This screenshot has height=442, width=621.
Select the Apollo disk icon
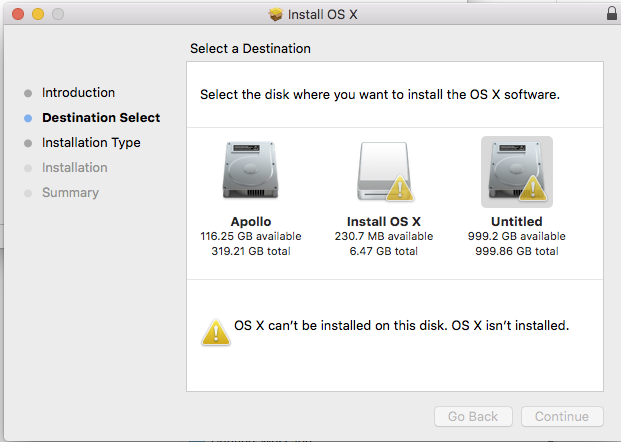pos(250,172)
